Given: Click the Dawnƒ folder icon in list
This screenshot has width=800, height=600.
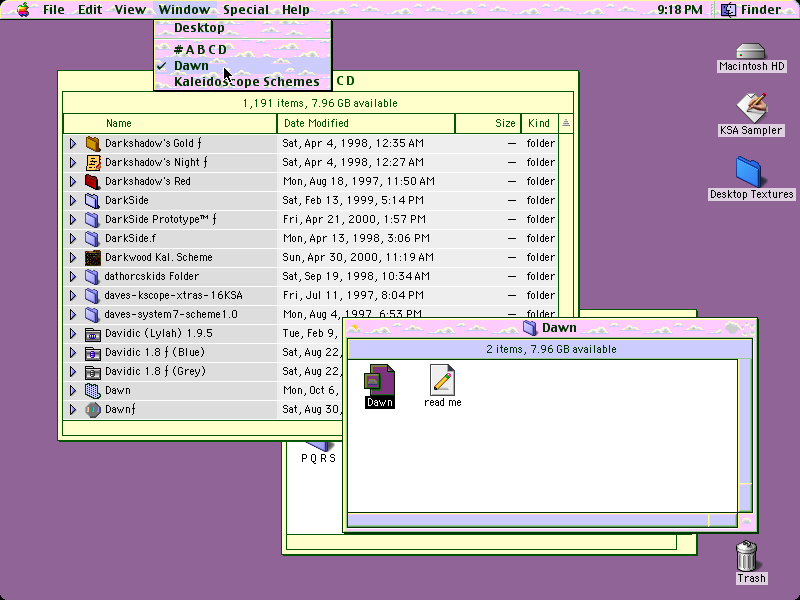Looking at the screenshot, I should pos(92,409).
